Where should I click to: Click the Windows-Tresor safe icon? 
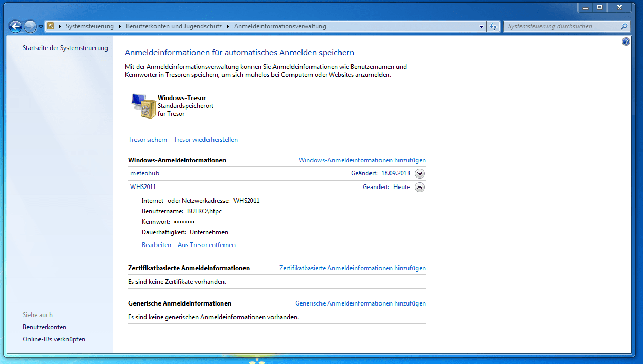pos(143,105)
